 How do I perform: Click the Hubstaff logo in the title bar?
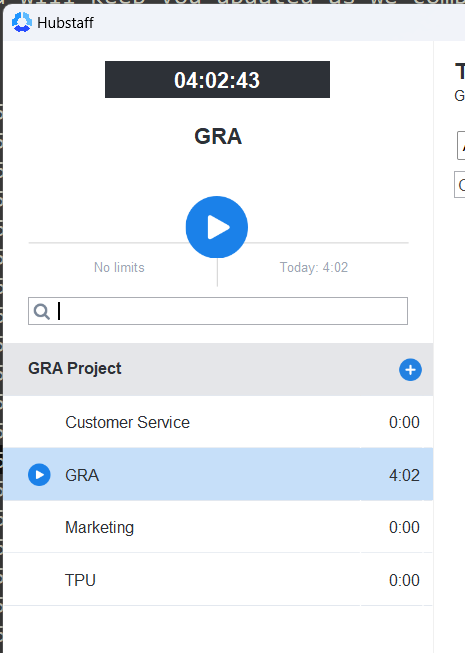tap(22, 22)
